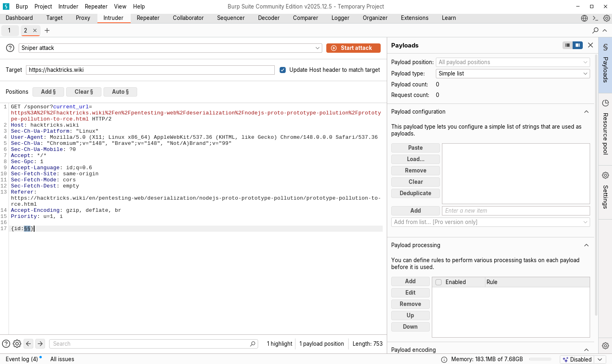Close Intruder tab 2

(35, 30)
